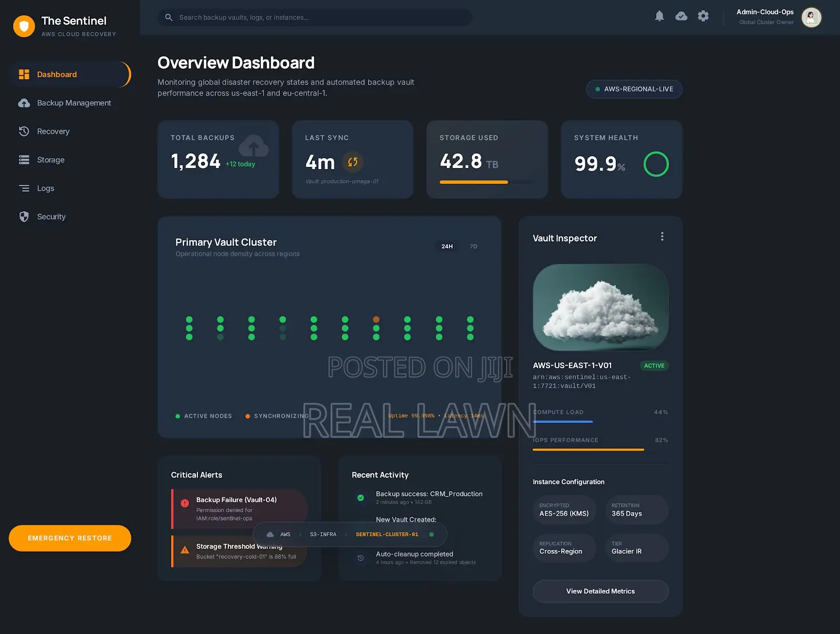The height and width of the screenshot is (634, 840).
Task: Click the orange warning triangle on Storage Threshold
Action: [185, 550]
